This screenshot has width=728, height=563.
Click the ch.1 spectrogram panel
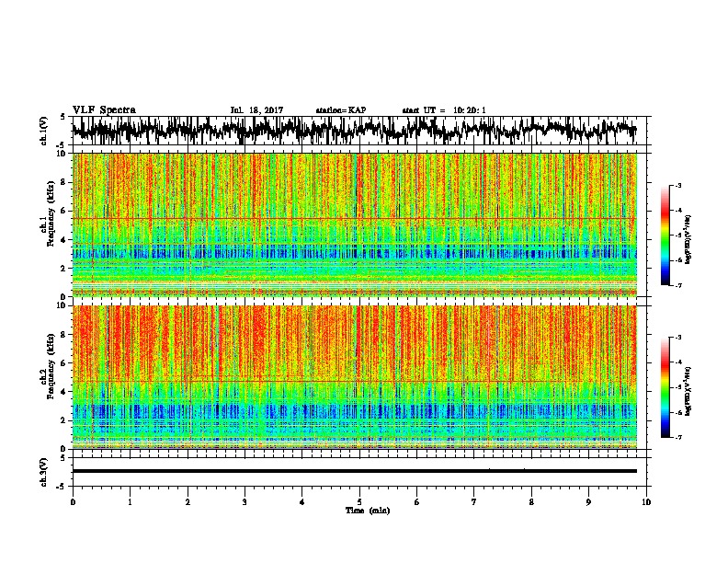(x=354, y=224)
